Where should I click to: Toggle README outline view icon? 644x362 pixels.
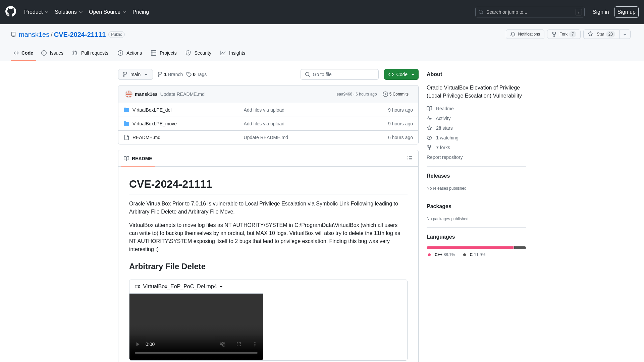(410, 158)
